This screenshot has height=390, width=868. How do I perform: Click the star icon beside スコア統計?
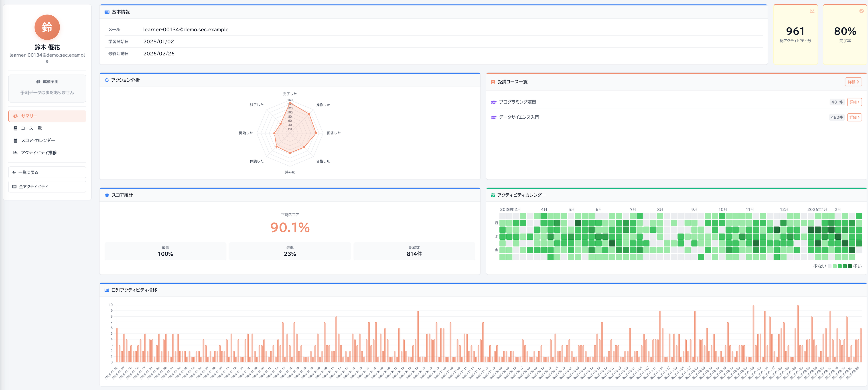tap(107, 195)
